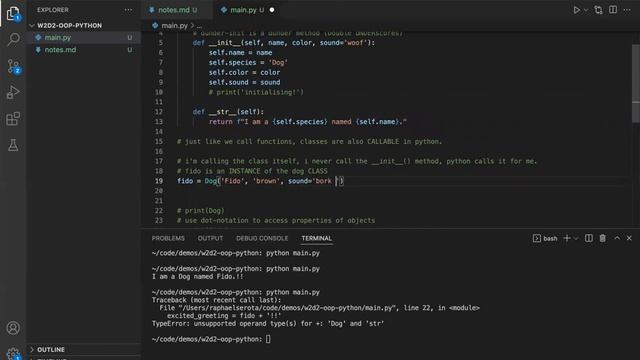Click the 'CALLABLE in python' comment line
640x360 pixels.
point(309,142)
